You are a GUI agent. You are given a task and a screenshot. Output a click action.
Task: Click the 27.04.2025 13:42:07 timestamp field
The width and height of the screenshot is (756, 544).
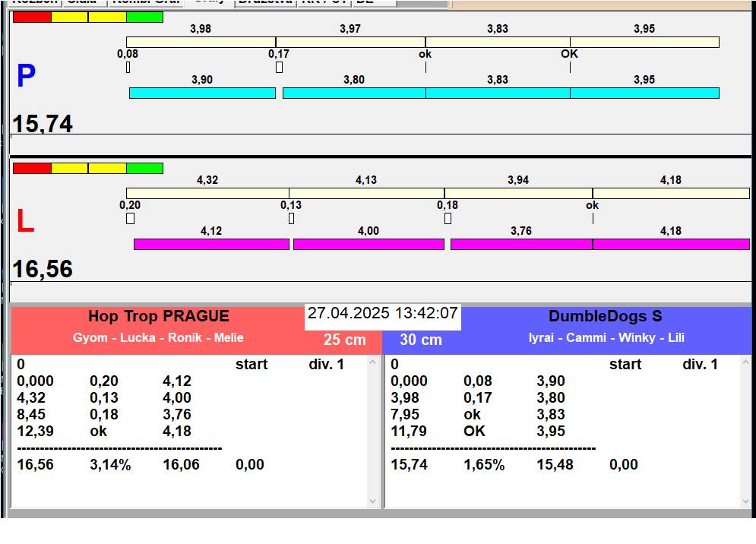[x=382, y=314]
